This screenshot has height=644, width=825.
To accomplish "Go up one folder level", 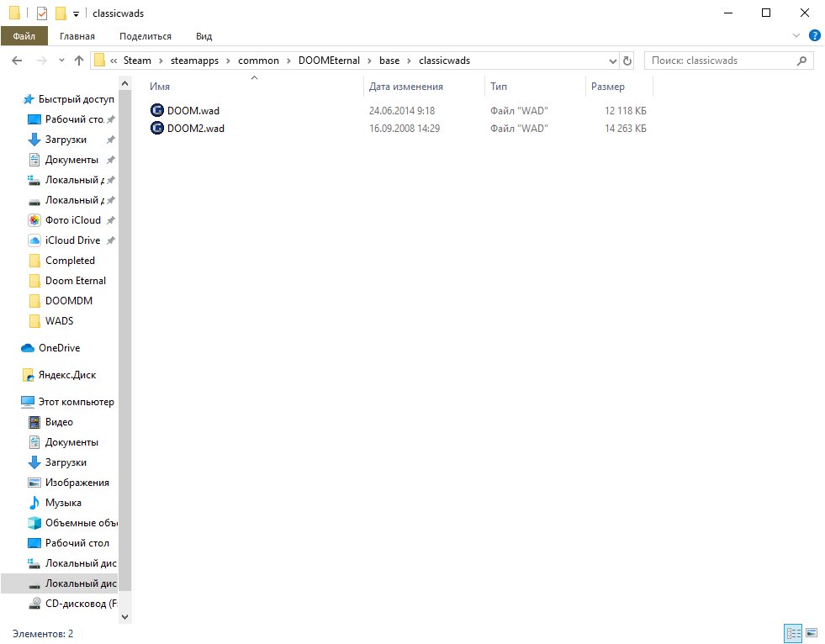I will coord(79,61).
